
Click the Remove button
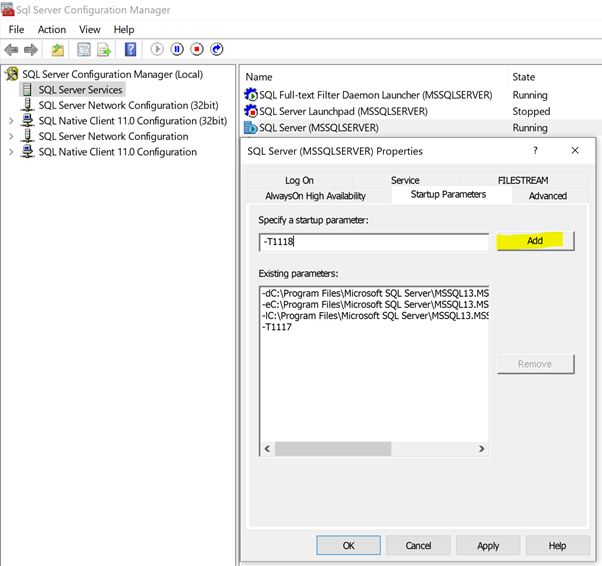[535, 364]
